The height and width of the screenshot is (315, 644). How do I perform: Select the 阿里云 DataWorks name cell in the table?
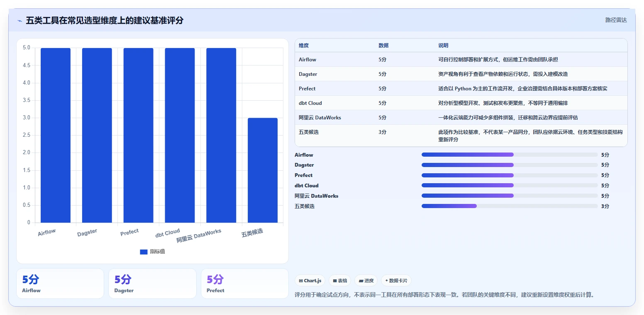pyautogui.click(x=320, y=118)
